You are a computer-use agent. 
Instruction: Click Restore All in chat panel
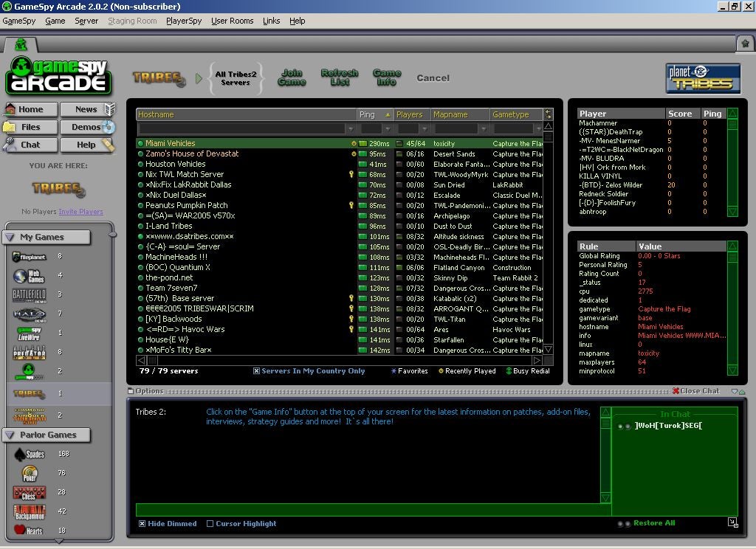654,523
